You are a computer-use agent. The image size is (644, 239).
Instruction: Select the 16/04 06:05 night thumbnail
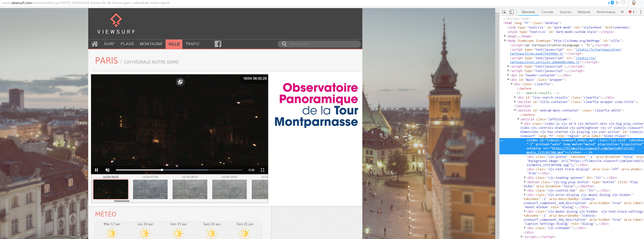pyautogui.click(x=111, y=189)
